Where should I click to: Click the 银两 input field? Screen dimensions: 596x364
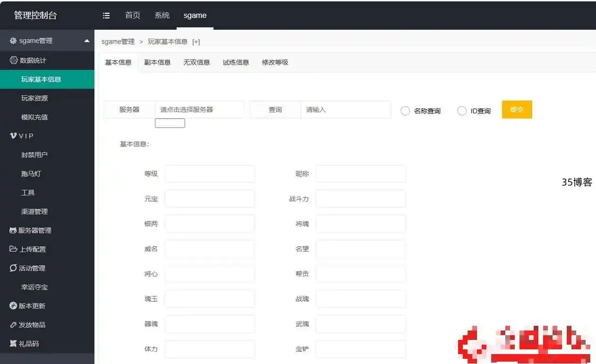point(210,224)
